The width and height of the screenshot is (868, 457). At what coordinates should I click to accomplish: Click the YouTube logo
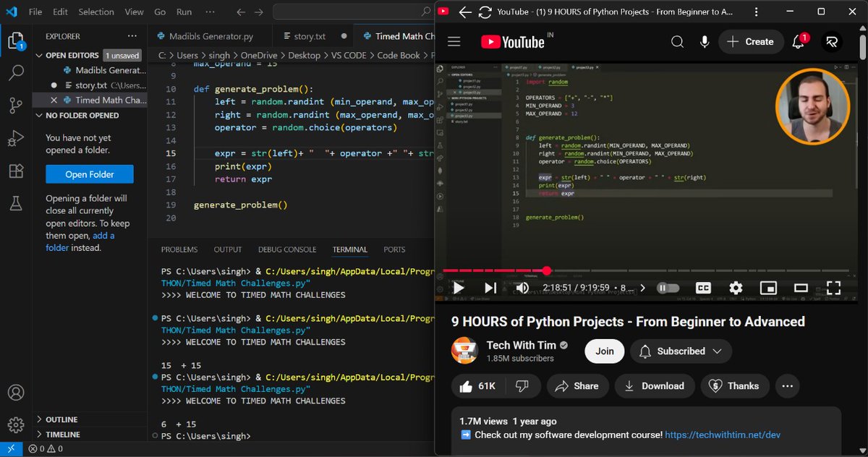pos(513,42)
